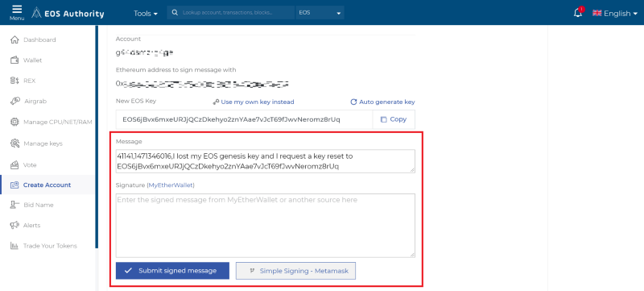Click the REX icon in sidebar
This screenshot has width=644, height=291.
[14, 81]
